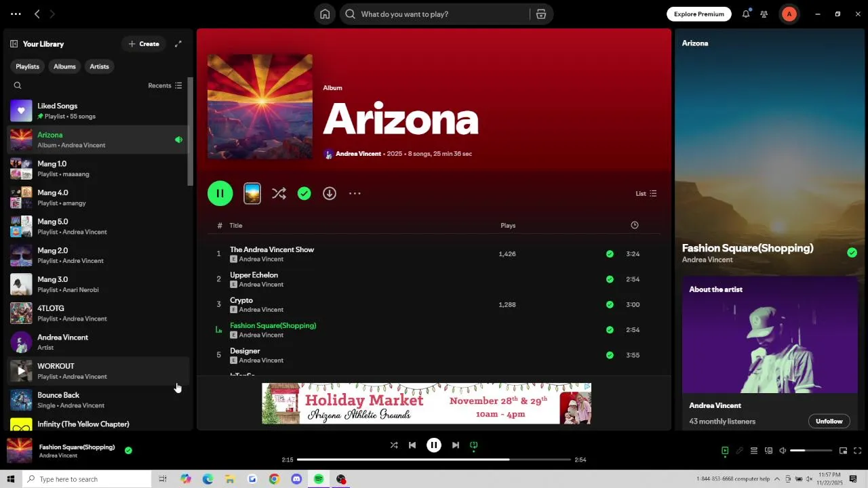Open Windows Start menu

(x=10, y=479)
